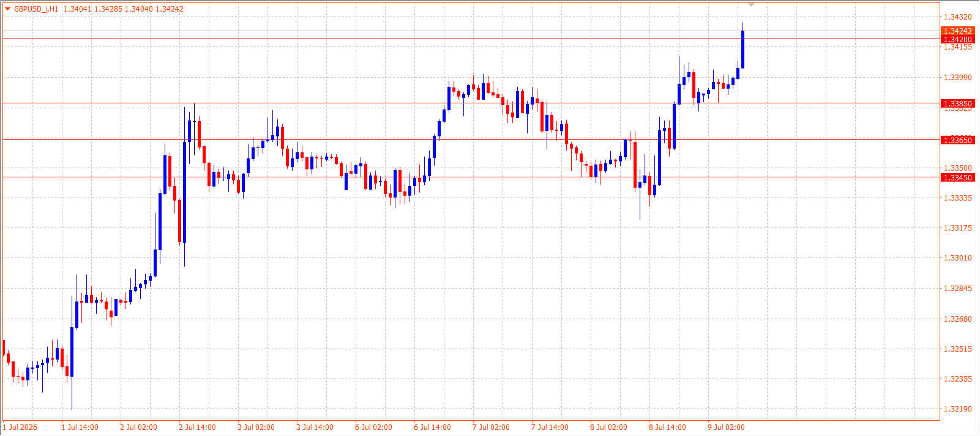The image size is (980, 436).
Task: Click the 1 Jul 2026 date label
Action: point(20,427)
